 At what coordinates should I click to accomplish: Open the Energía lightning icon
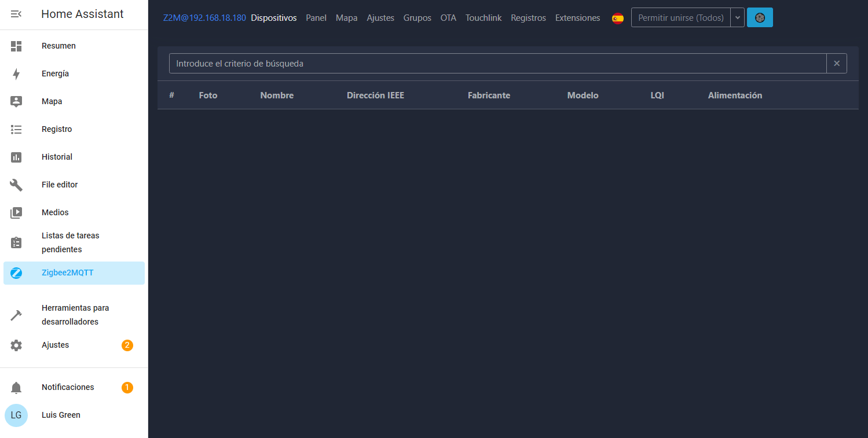pyautogui.click(x=16, y=73)
